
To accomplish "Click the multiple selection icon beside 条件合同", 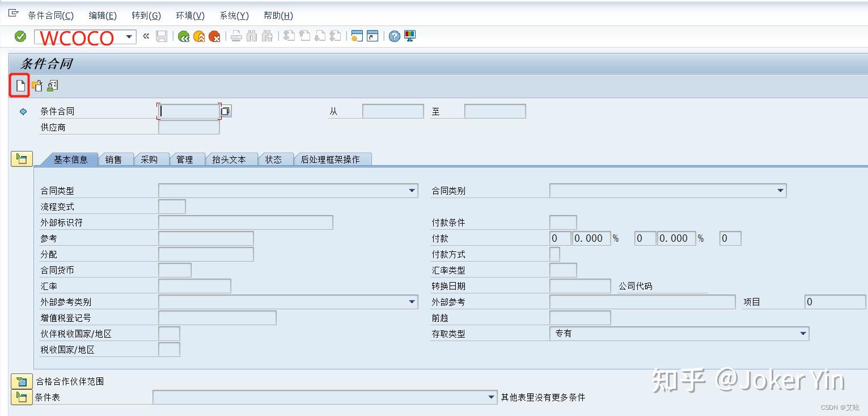I will click(x=225, y=111).
